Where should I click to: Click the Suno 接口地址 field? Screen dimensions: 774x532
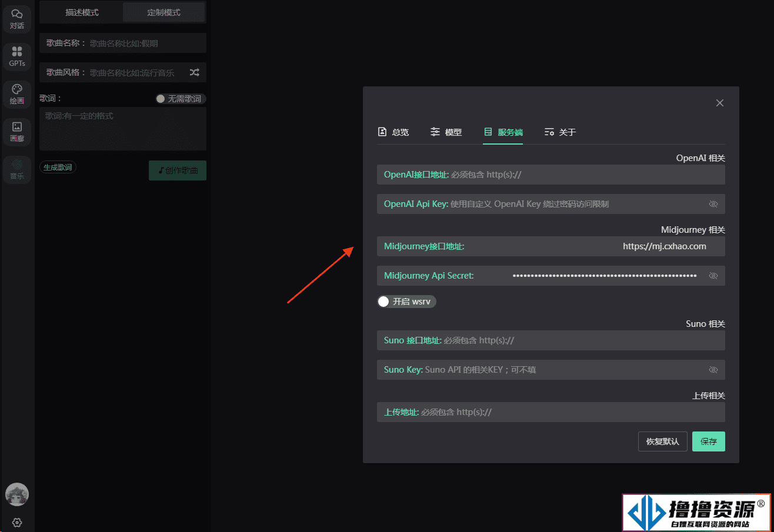551,340
